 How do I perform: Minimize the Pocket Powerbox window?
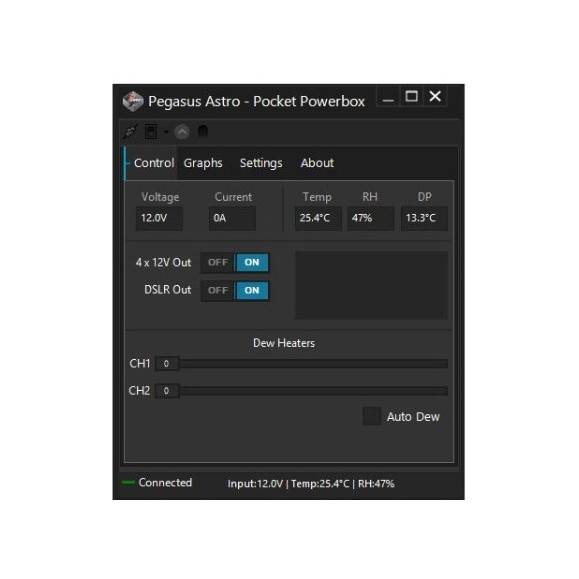(388, 97)
